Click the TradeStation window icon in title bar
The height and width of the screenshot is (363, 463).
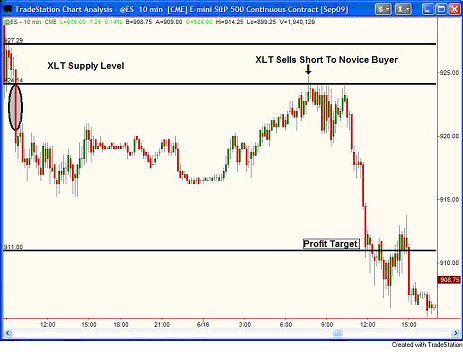7,9
